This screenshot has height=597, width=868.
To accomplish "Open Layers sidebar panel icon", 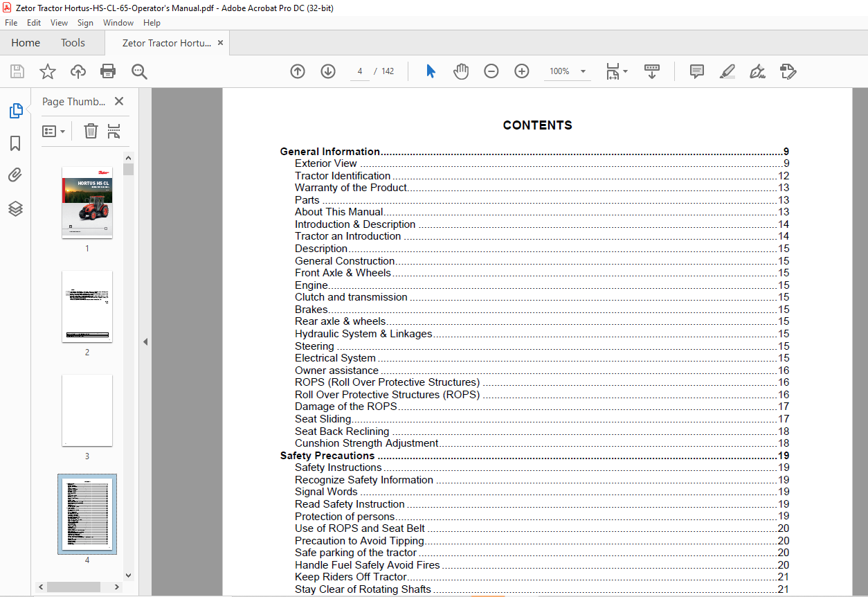I will [15, 208].
